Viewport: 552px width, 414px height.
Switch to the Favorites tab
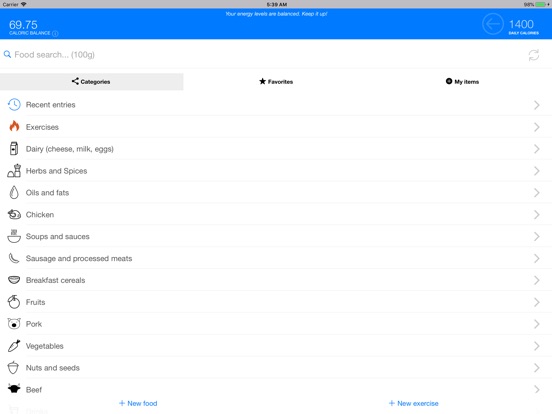pyautogui.click(x=276, y=82)
